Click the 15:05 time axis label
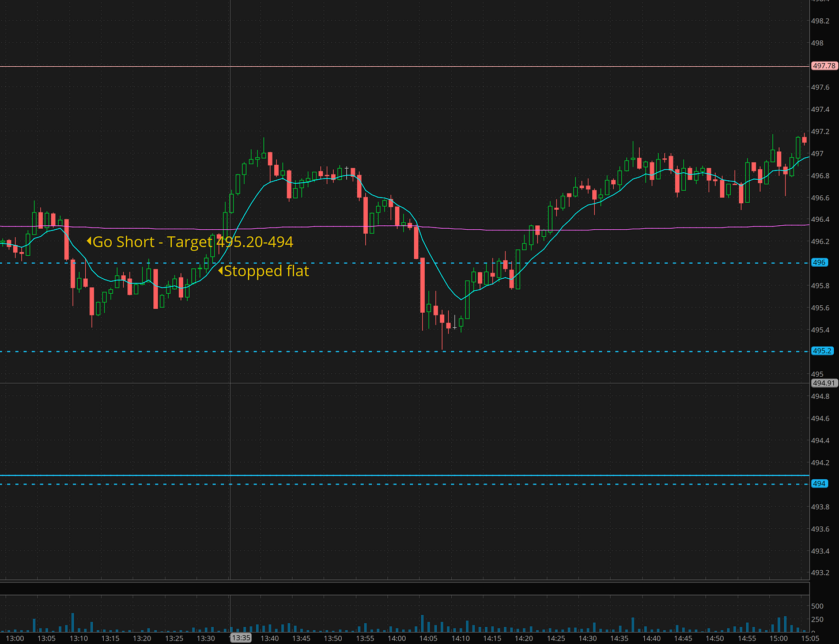 [x=810, y=638]
